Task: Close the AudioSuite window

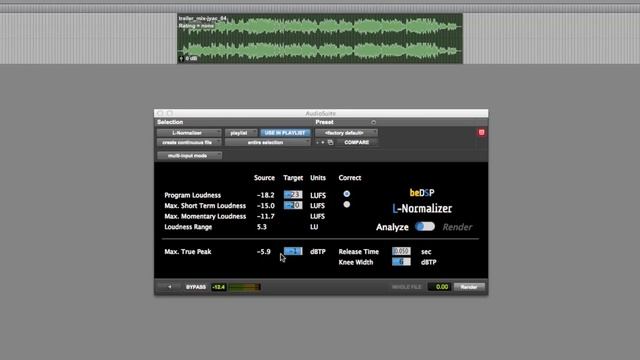Action: 160,113
